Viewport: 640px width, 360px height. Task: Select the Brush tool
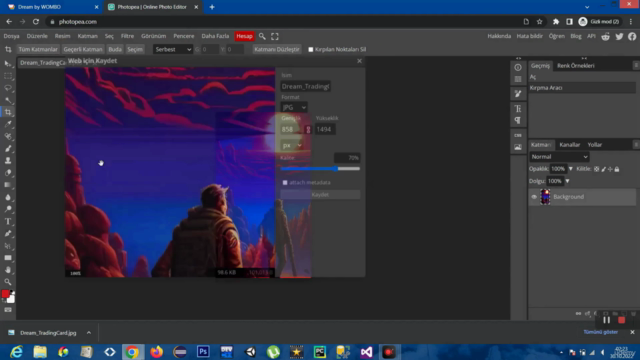[x=8, y=149]
